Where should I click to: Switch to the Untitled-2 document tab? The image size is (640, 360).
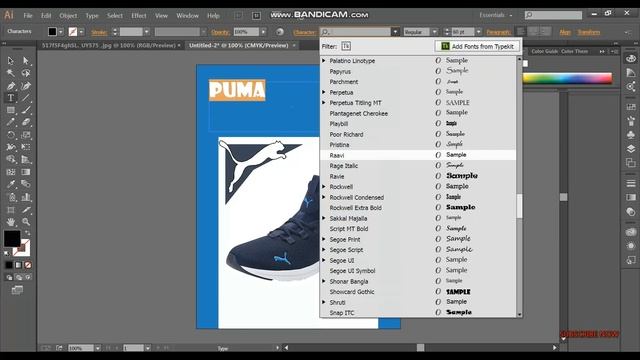pyautogui.click(x=238, y=45)
